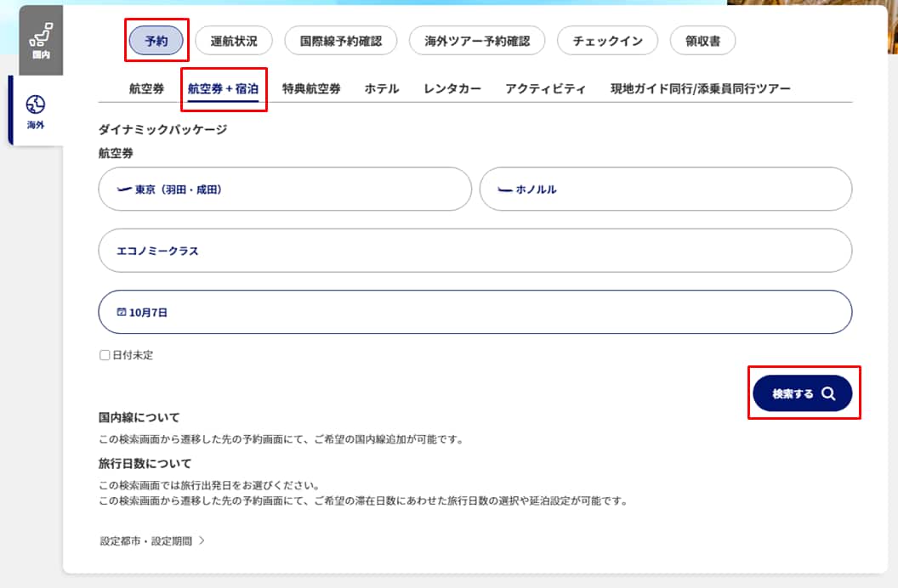Click the 国際線予約確認 button
The height and width of the screenshot is (588, 898).
pos(341,41)
